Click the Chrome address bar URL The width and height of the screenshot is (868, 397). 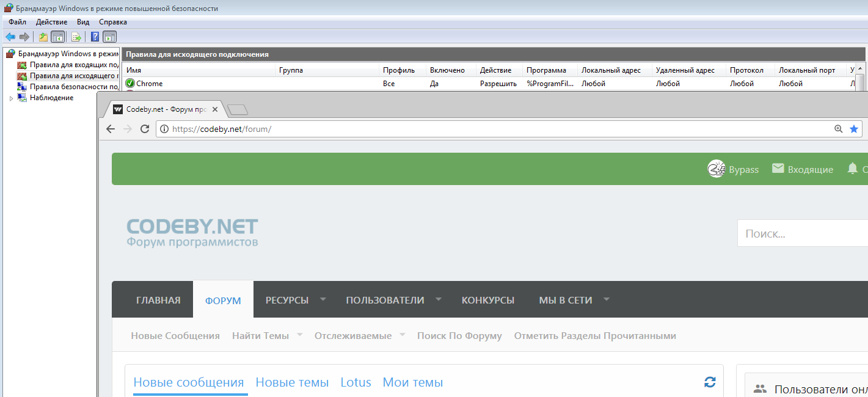pyautogui.click(x=222, y=129)
